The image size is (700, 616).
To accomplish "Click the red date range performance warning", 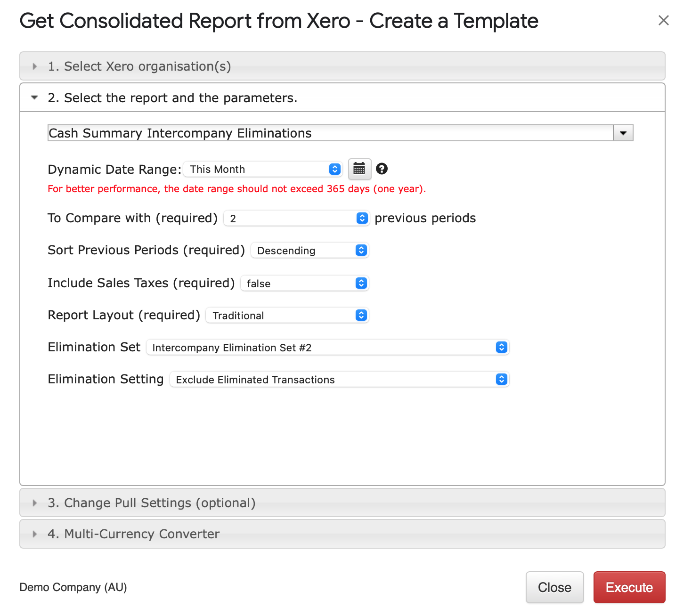I will pos(237,189).
